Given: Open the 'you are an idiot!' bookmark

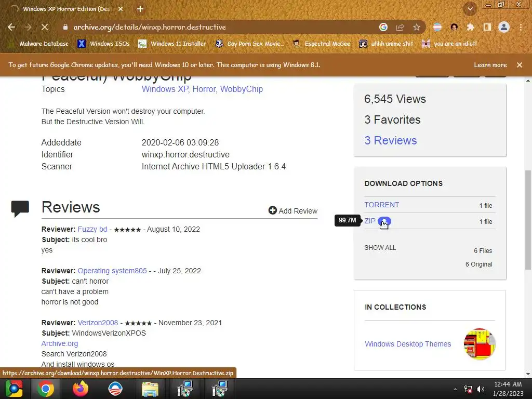Looking at the screenshot, I should (x=449, y=44).
